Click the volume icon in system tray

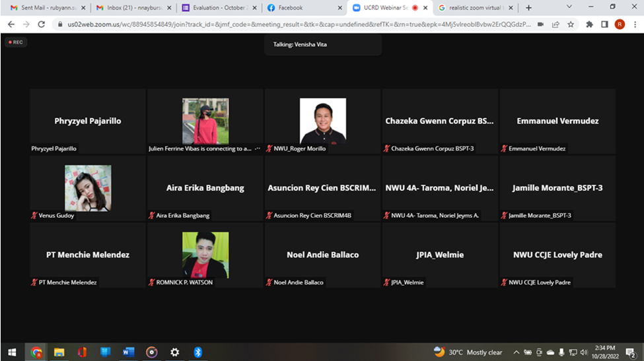coord(584,352)
